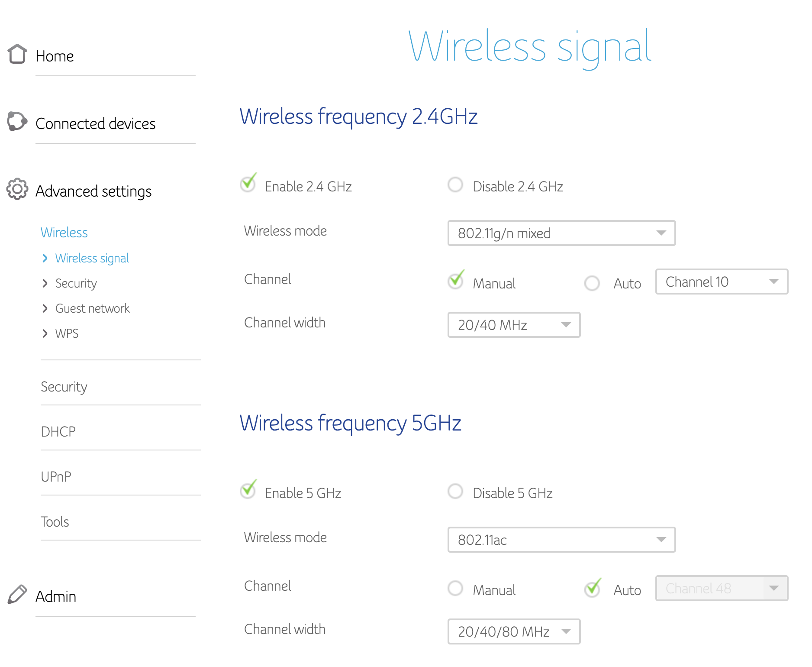Open the Channel 10 selection dropdown
812x667 pixels.
pos(721,282)
